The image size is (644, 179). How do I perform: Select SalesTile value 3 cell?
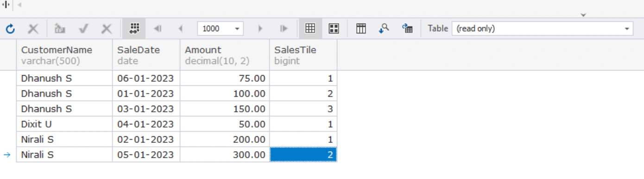coord(303,109)
